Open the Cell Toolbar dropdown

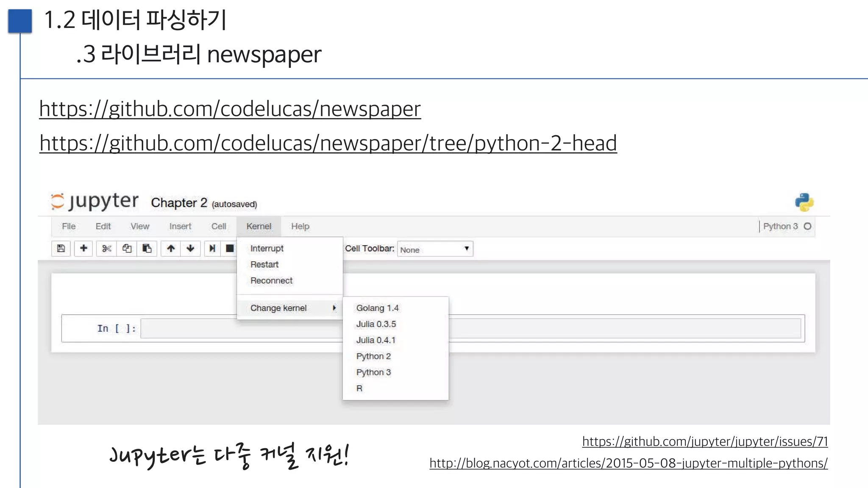435,249
